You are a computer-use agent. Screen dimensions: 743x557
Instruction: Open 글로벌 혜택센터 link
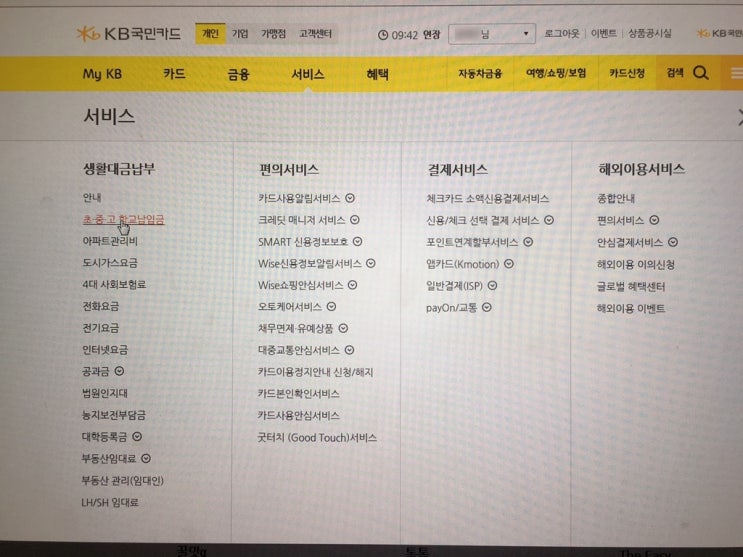tap(631, 286)
